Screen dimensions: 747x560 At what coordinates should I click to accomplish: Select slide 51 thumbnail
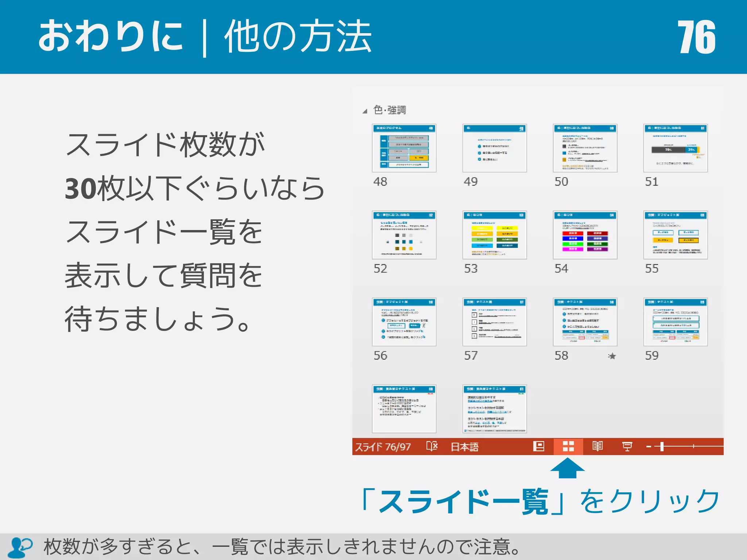(x=675, y=148)
